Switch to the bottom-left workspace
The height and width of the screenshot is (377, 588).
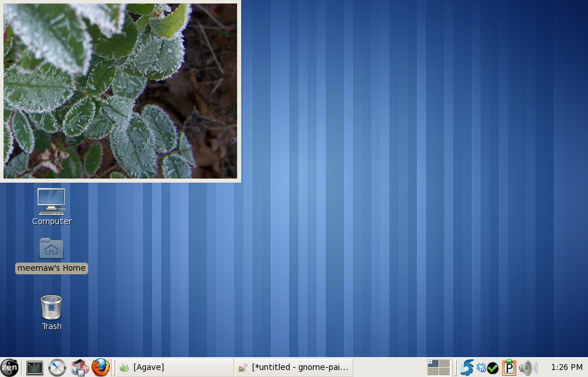click(433, 371)
